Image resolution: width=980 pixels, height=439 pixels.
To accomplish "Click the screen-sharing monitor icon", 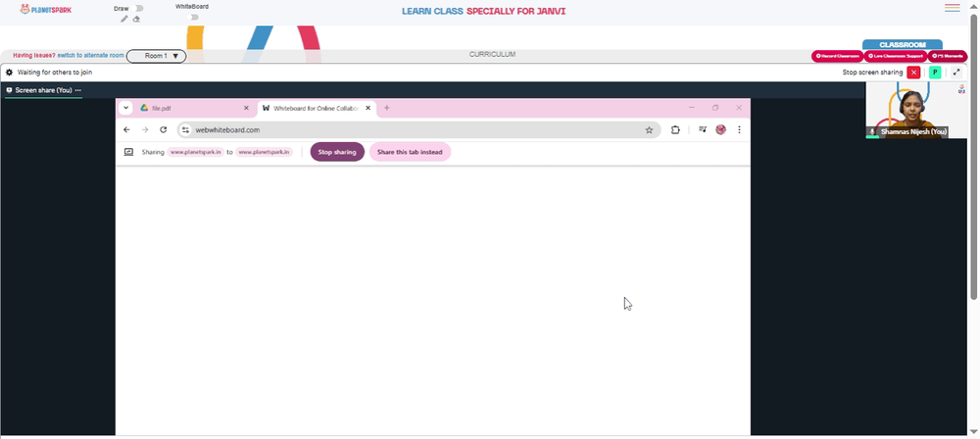I will (x=128, y=152).
